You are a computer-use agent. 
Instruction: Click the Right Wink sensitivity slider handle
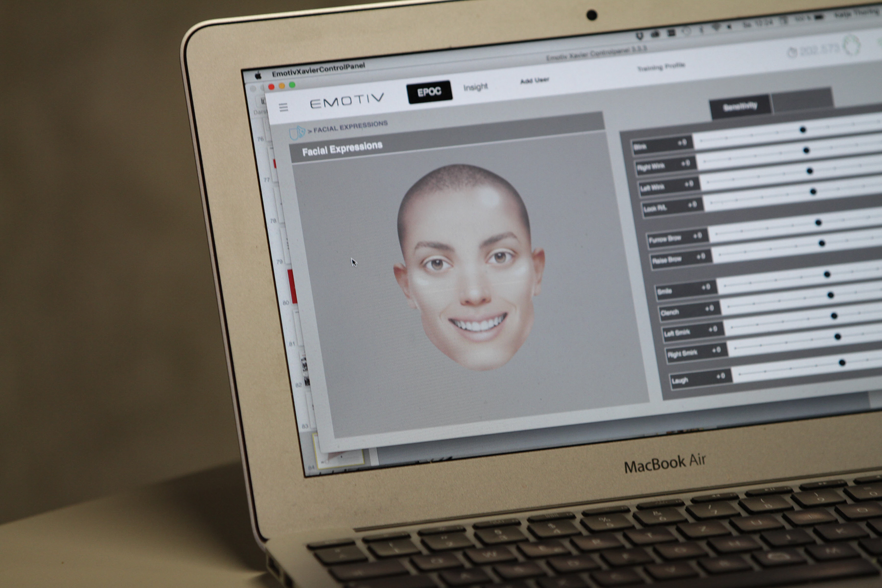(x=806, y=150)
